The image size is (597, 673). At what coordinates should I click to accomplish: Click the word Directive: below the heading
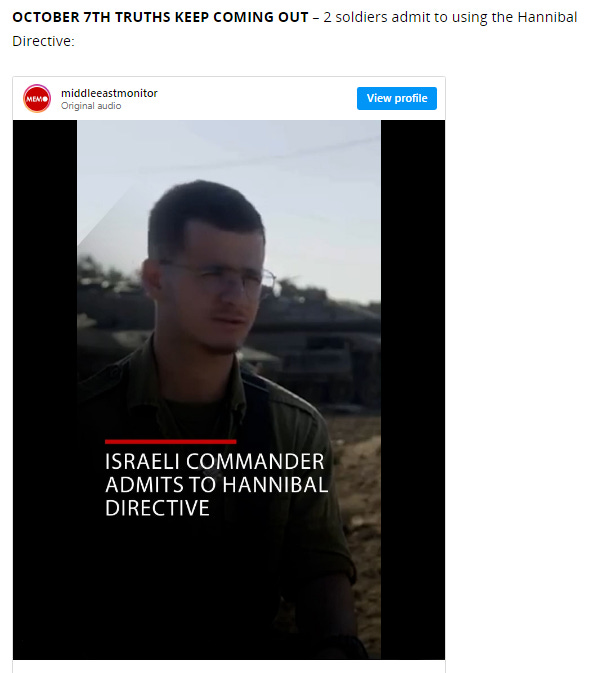(x=43, y=41)
